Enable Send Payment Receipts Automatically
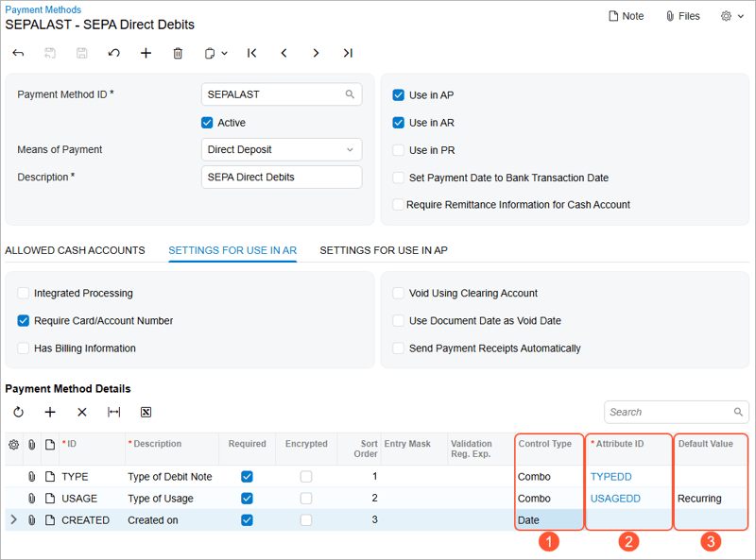Screen dimensions: 756x560 point(398,348)
